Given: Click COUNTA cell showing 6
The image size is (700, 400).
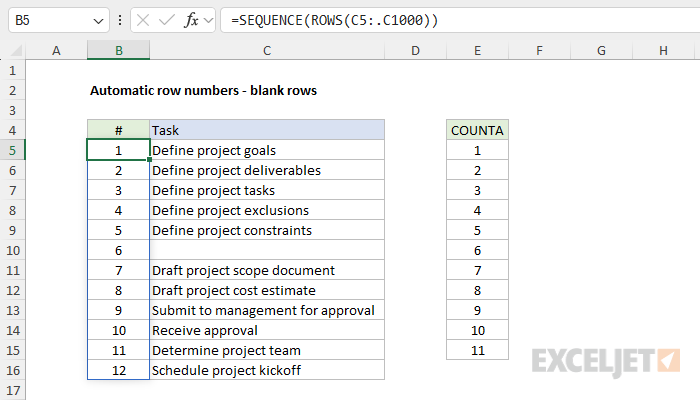Looking at the screenshot, I should [477, 250].
